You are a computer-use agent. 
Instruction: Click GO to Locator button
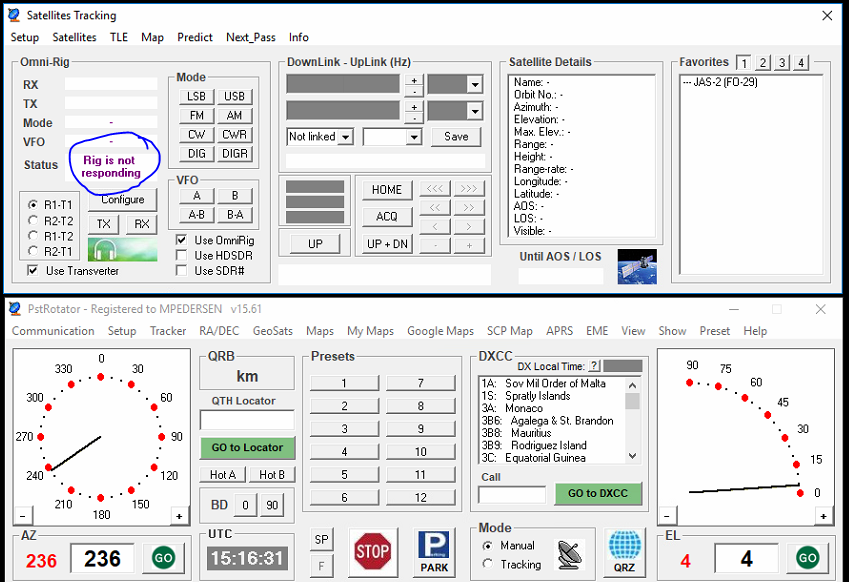(x=247, y=448)
